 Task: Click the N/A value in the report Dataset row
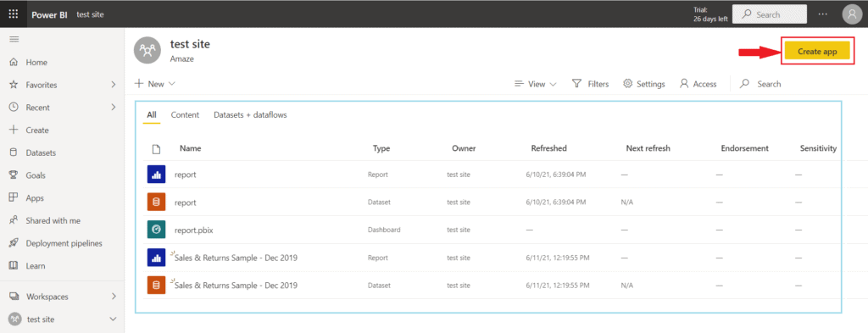pos(627,203)
